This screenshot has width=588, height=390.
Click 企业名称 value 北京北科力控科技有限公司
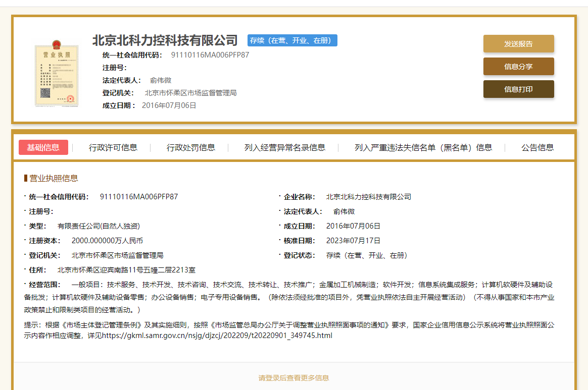point(369,197)
